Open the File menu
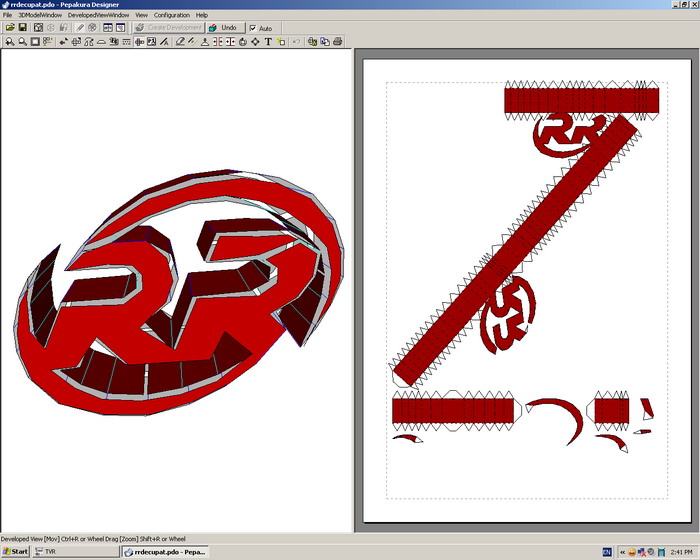The image size is (700, 560). [x=7, y=15]
